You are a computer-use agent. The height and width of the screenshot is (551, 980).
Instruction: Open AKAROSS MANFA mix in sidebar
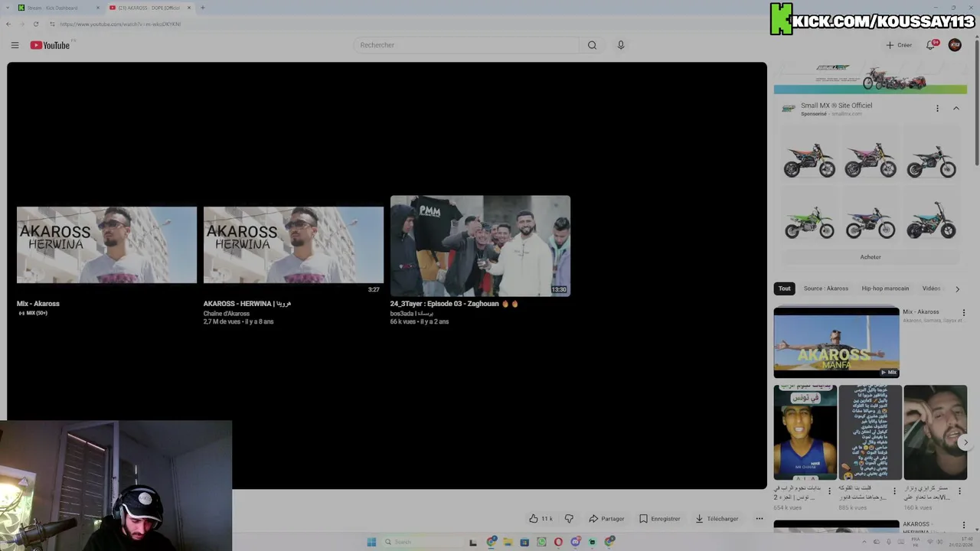pyautogui.click(x=836, y=342)
